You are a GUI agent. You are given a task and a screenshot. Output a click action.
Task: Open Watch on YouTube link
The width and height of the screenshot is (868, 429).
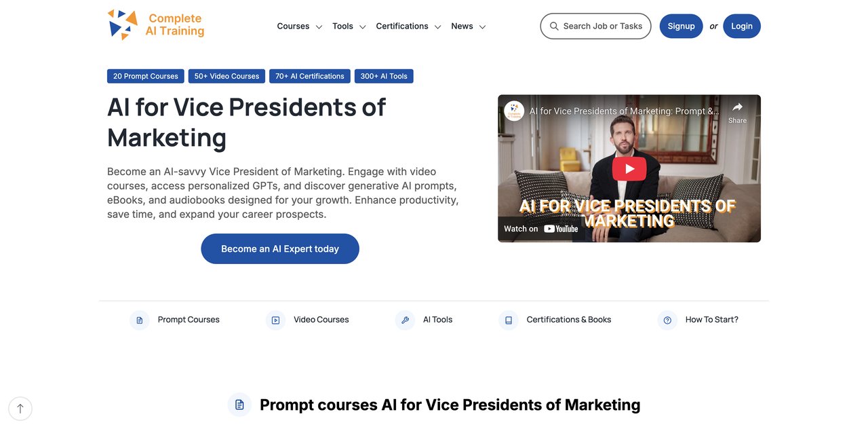coord(541,229)
